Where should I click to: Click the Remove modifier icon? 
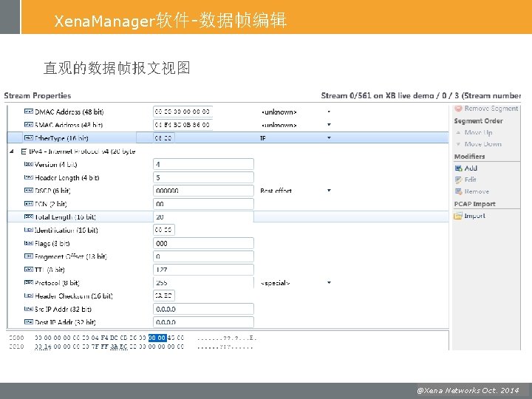pyautogui.click(x=458, y=191)
